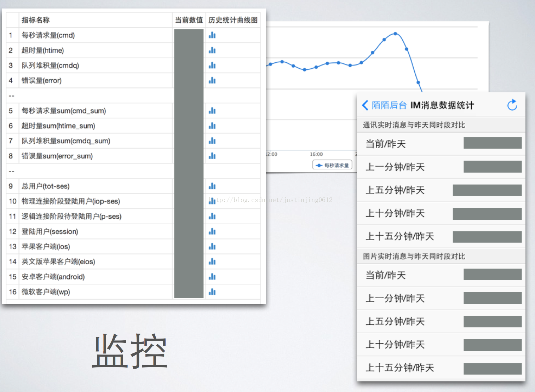Toggle the 每秒请求量 legend item in the chart
Image resolution: width=535 pixels, height=392 pixels.
click(x=332, y=165)
